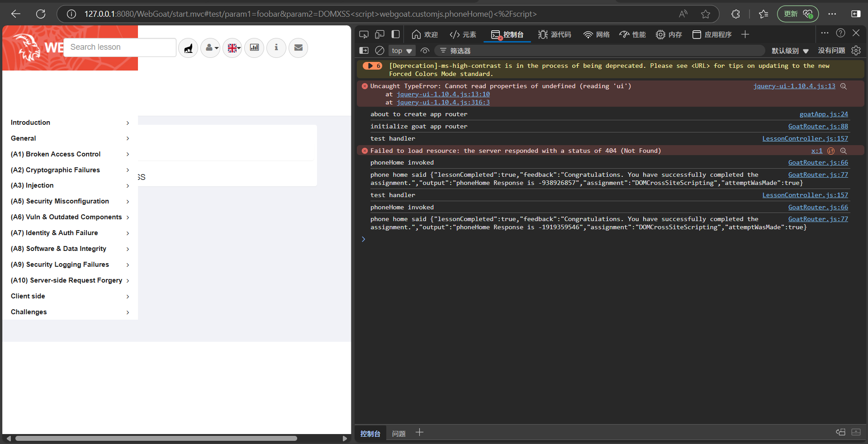Open the jquery-ui-1.10.4.js:13:10 stack link
This screenshot has width=868, height=444.
coord(443,94)
